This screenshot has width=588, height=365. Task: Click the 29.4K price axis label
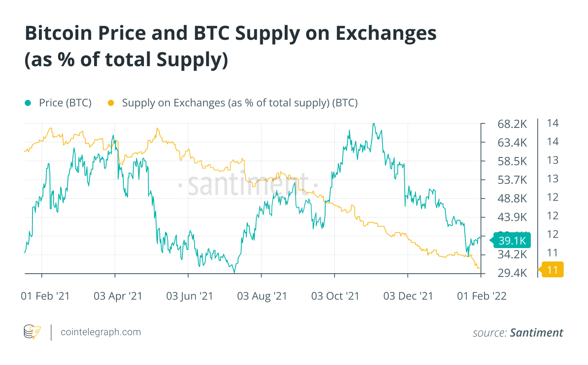[x=512, y=273]
